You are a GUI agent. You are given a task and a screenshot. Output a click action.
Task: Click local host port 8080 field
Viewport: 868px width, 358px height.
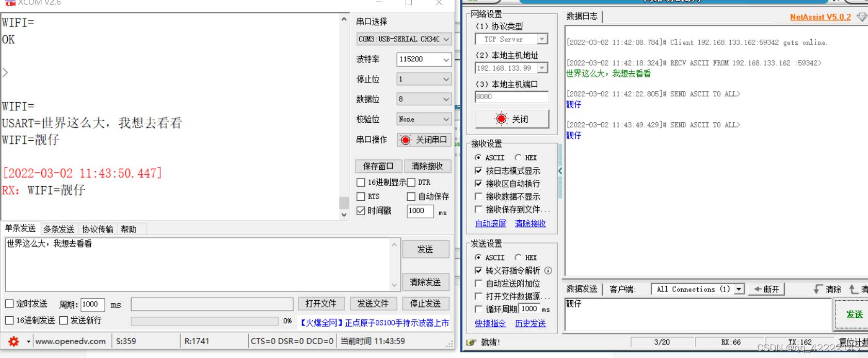(x=511, y=97)
